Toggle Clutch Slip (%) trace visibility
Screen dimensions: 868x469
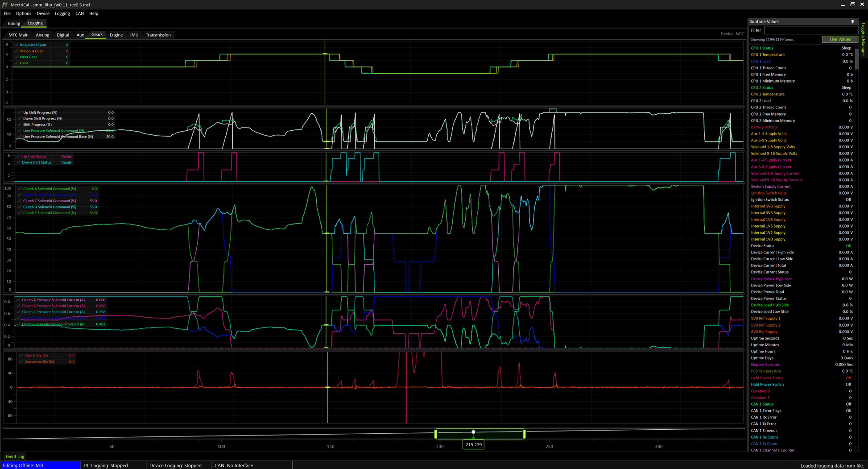click(x=21, y=356)
